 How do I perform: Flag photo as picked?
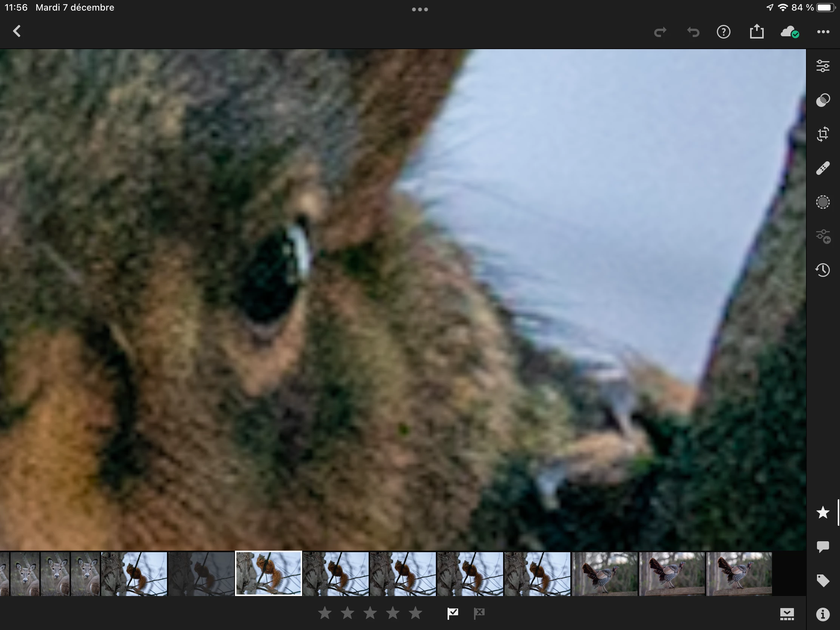452,613
